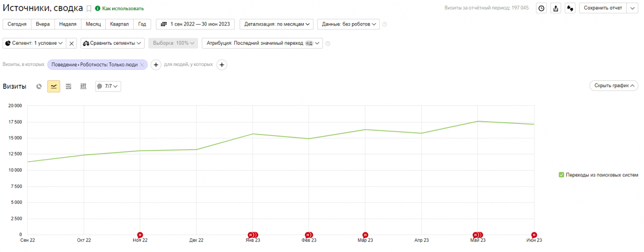Click the bookmark icon beside report title
This screenshot has width=644, height=252.
tap(89, 9)
